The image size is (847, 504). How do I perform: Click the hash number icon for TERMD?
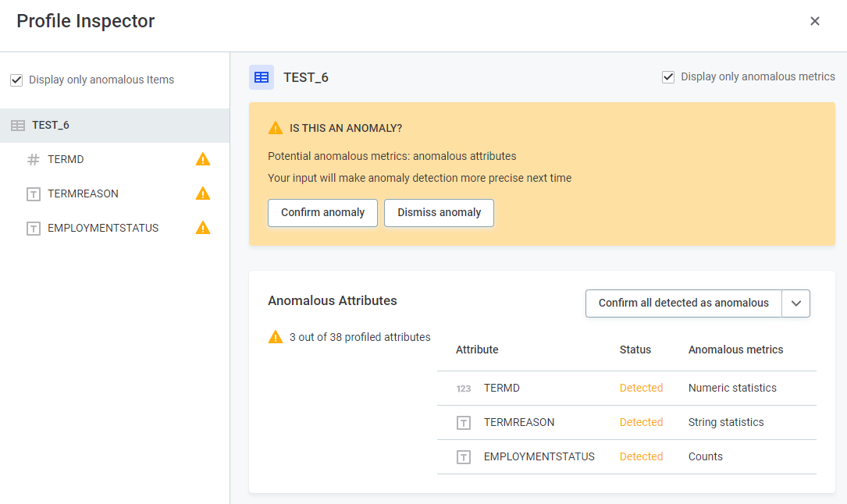[x=34, y=159]
